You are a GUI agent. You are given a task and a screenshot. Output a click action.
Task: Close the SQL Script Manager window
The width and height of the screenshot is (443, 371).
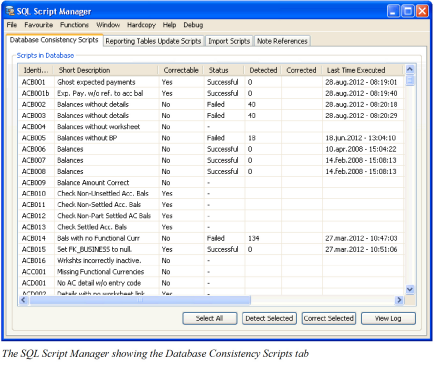(422, 11)
